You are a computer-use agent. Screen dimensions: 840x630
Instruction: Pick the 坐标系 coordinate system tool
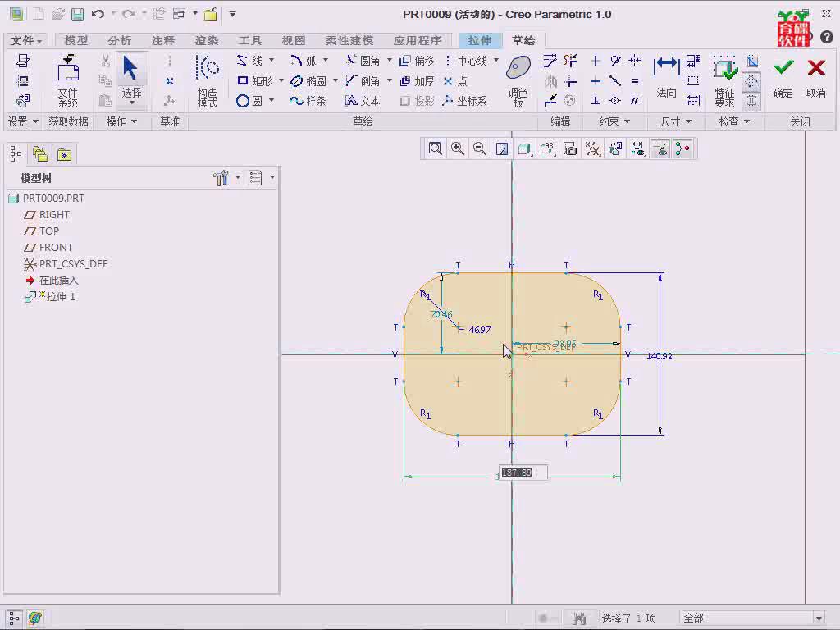click(464, 101)
